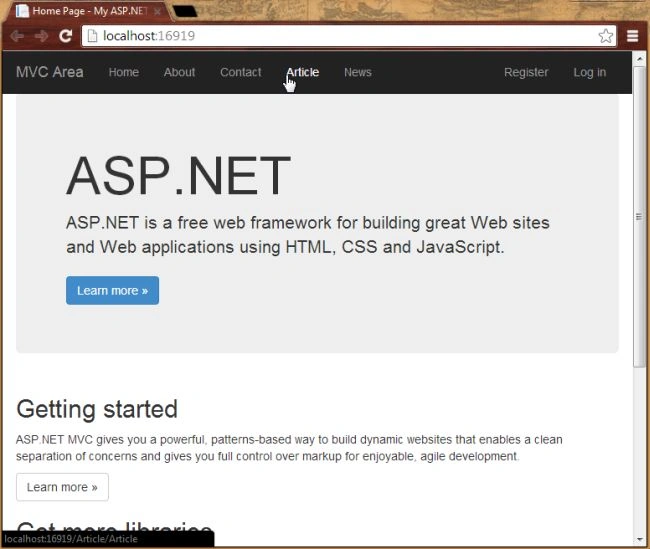Click the Register link

click(526, 72)
